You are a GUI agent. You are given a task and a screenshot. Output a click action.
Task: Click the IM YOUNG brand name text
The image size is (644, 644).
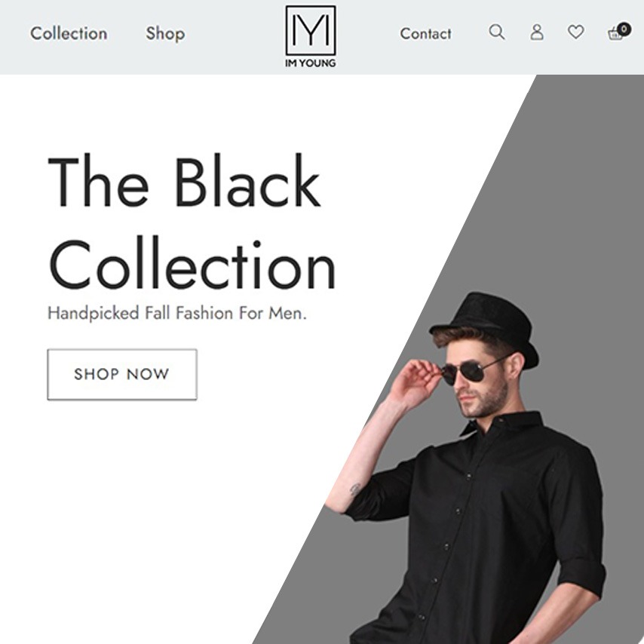(x=311, y=63)
